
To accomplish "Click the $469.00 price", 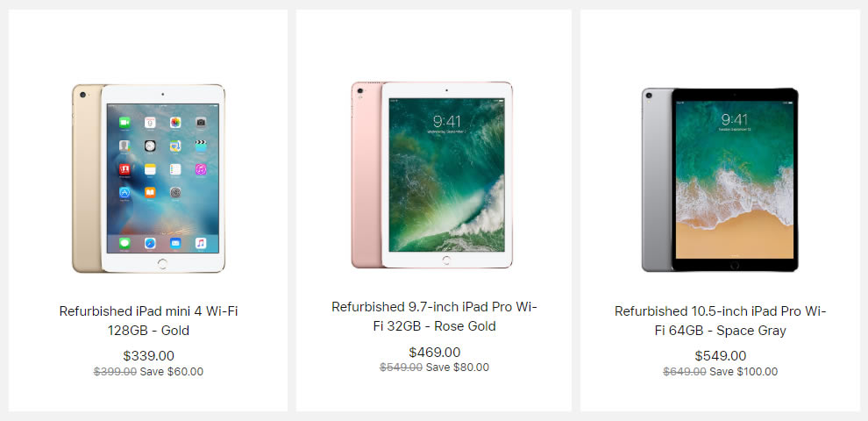I will [x=434, y=352].
